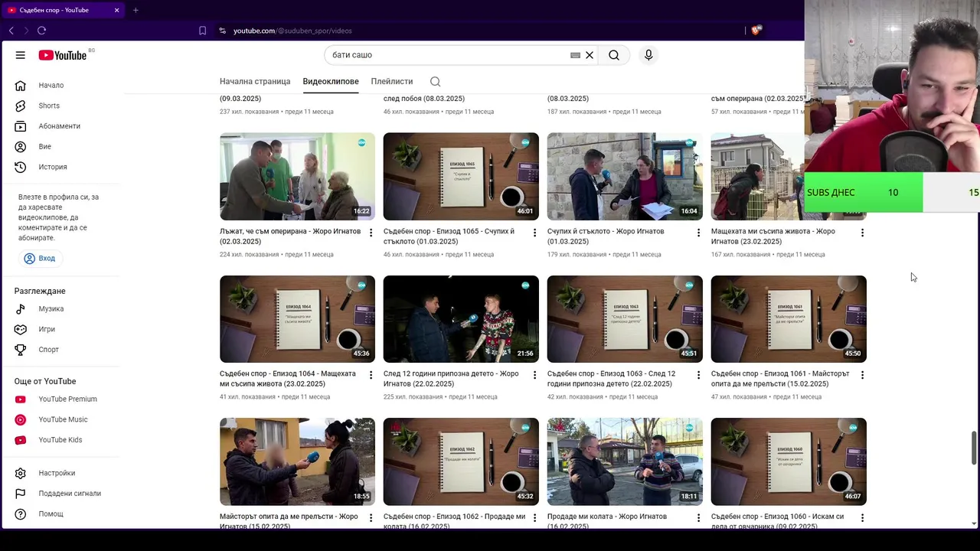The width and height of the screenshot is (980, 551).
Task: Bookmark the page using the bookmark icon
Action: [202, 31]
